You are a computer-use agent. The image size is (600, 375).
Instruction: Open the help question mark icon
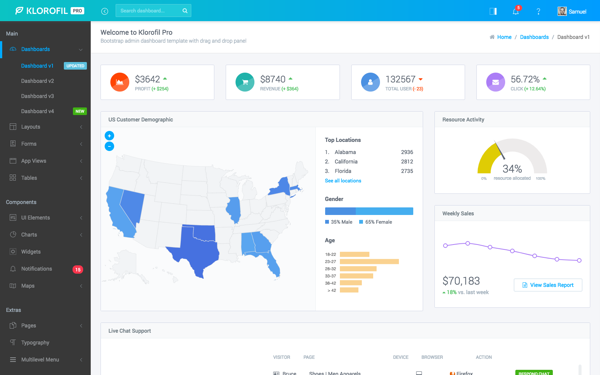(538, 11)
